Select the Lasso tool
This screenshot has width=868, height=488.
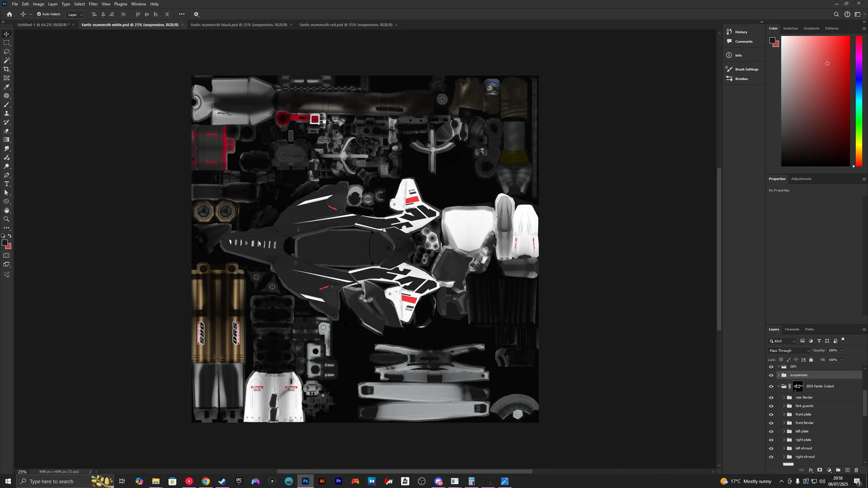click(x=7, y=52)
